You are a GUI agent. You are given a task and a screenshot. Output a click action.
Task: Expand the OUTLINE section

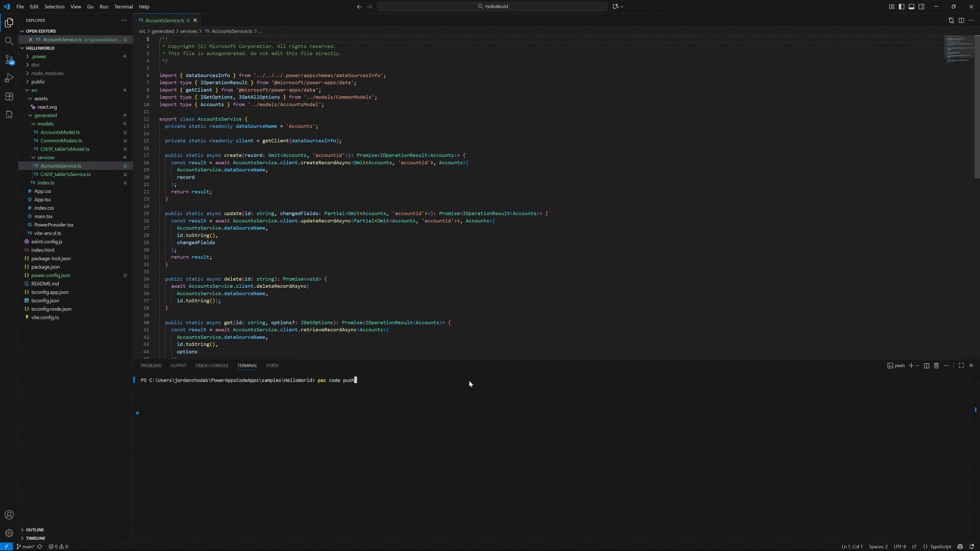click(x=34, y=530)
